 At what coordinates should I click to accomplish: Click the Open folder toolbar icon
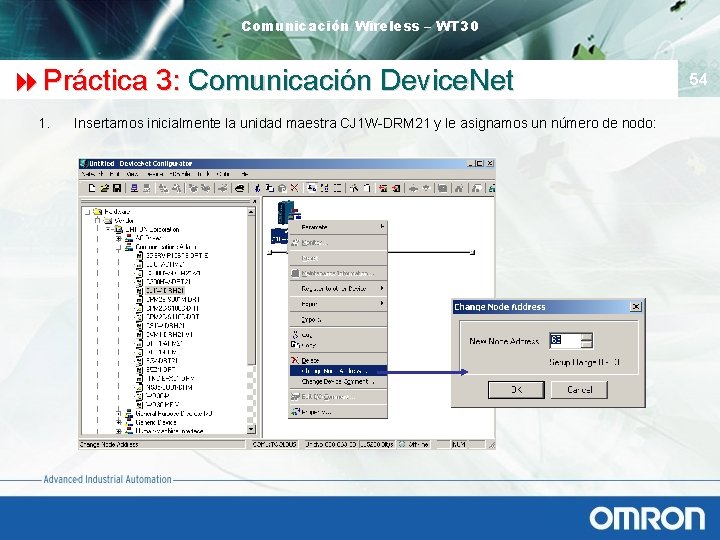[x=104, y=188]
